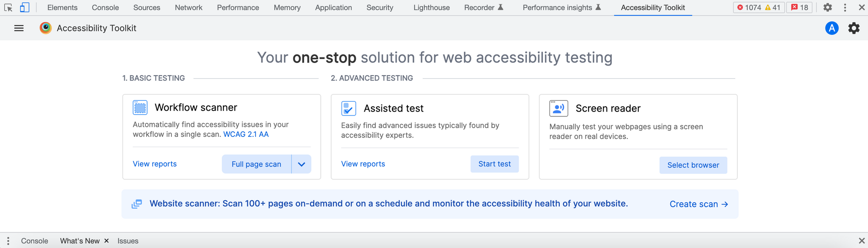Screen dimensions: 868x248
Task: Open DevTools three-dot customize menu
Action: 845,8
